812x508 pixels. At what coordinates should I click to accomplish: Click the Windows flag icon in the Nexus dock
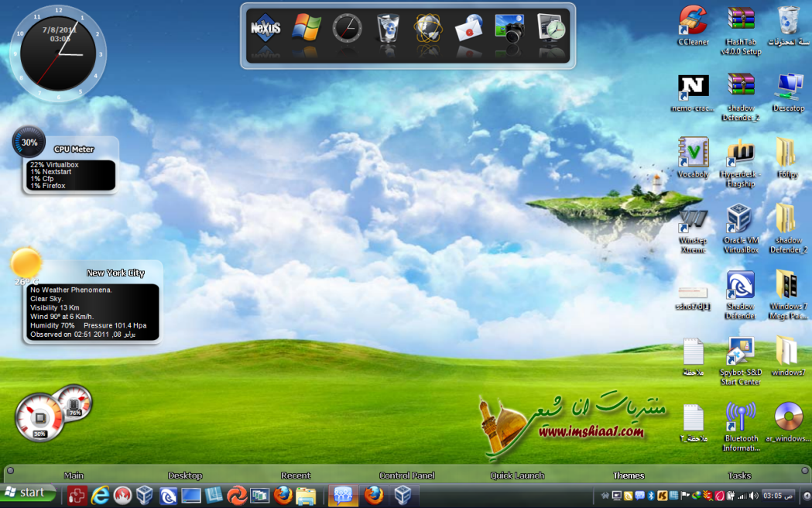tap(306, 27)
